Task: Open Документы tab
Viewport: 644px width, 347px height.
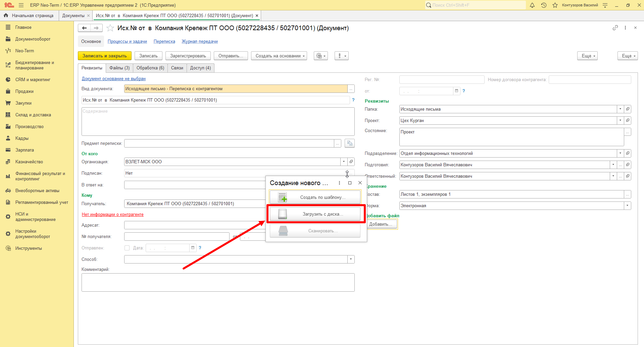Action: pyautogui.click(x=73, y=16)
